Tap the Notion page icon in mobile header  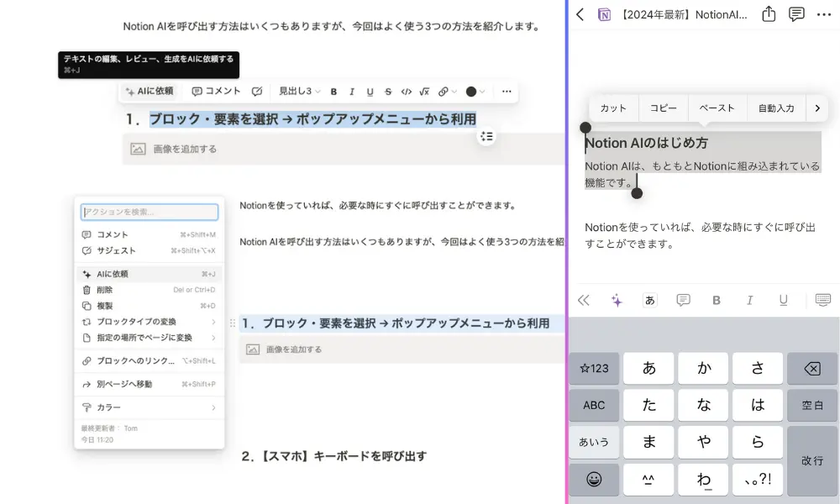[x=604, y=14]
